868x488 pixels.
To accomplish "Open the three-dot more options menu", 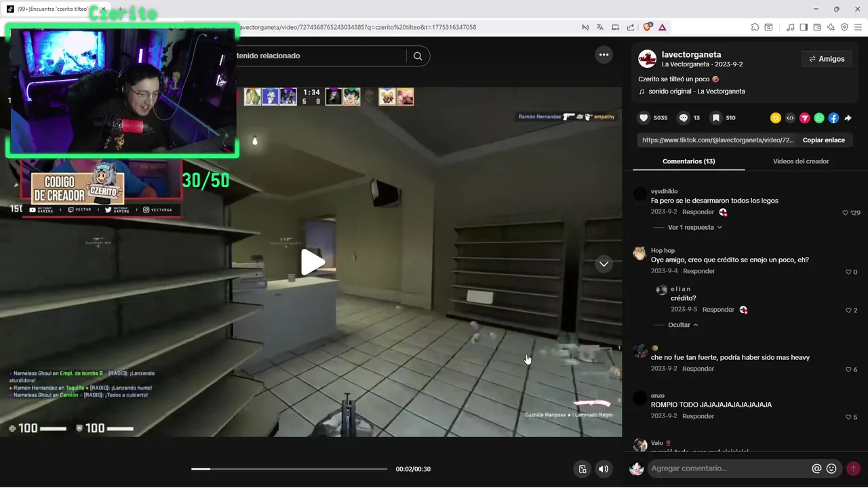I will click(604, 55).
